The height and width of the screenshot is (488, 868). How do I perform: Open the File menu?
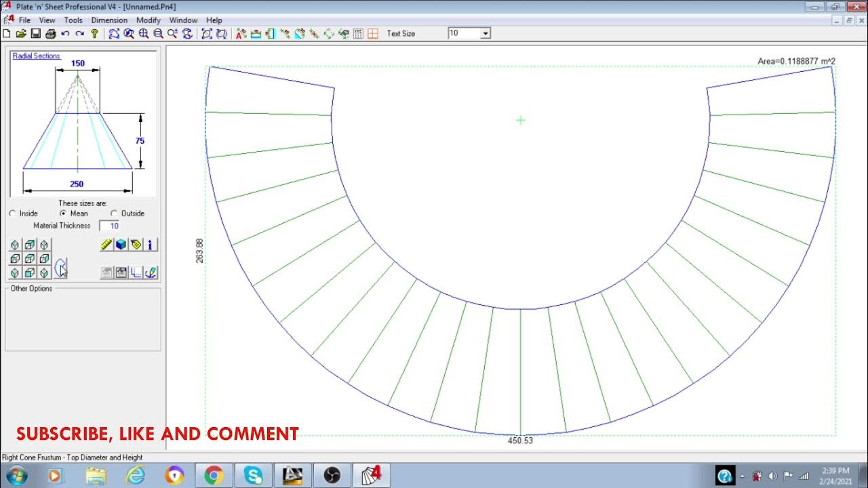[x=24, y=20]
